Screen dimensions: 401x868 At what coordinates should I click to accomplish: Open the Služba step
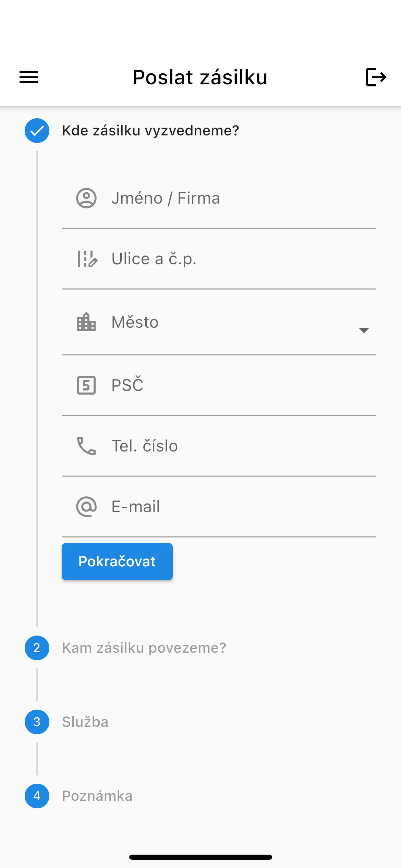85,722
